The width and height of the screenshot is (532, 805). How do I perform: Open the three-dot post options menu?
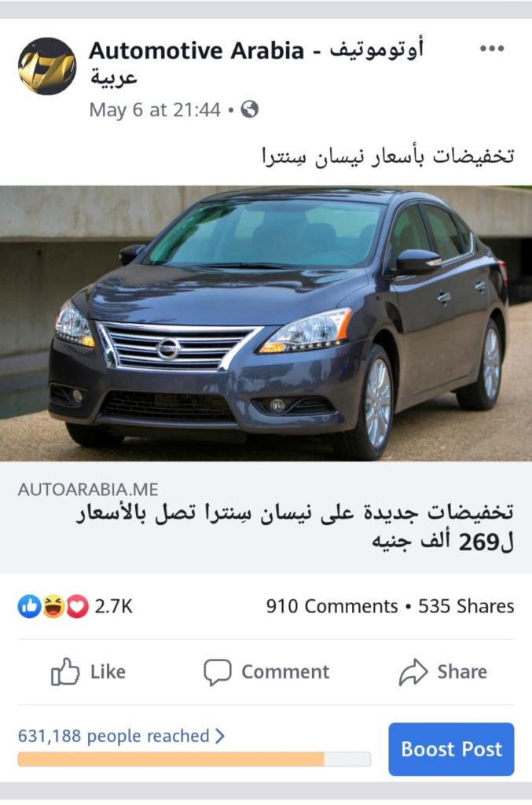pyautogui.click(x=491, y=49)
